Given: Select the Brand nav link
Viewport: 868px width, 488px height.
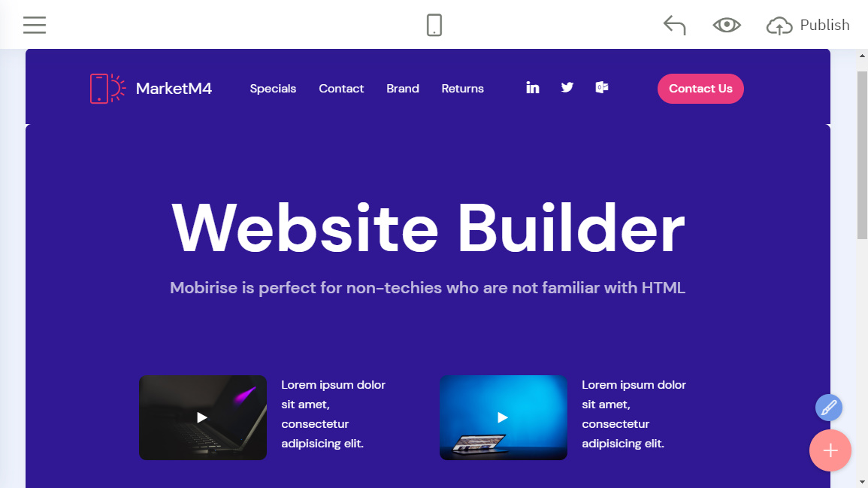Looking at the screenshot, I should click(403, 89).
